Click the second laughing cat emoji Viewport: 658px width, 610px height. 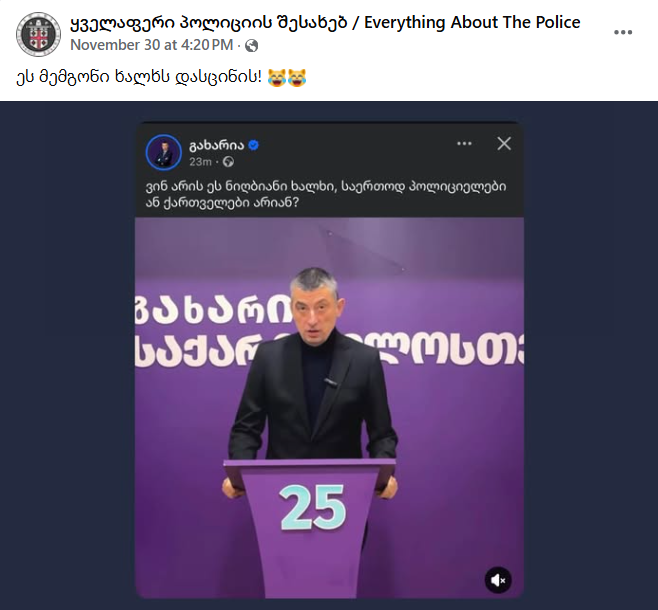click(x=297, y=78)
